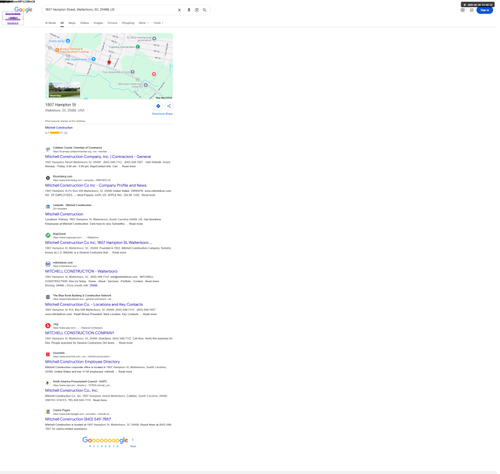Expand the Tools dropdown
The image size is (500, 474).
point(158,23)
